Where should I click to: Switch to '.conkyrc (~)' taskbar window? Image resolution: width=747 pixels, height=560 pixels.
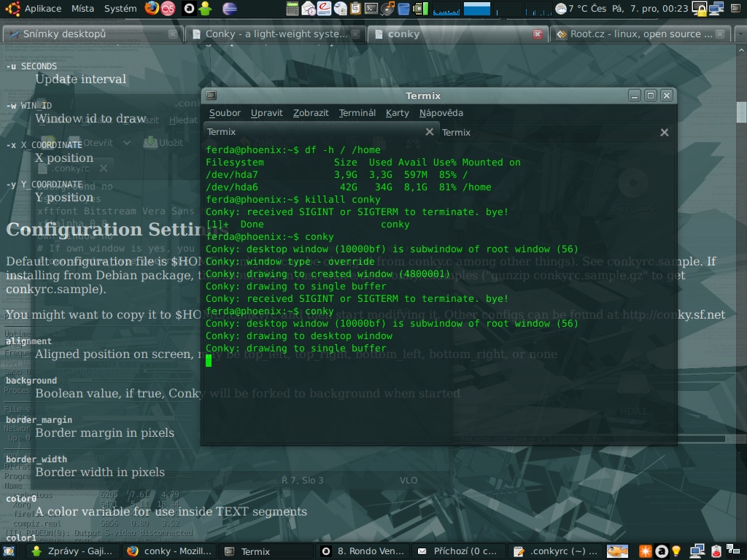tap(555, 551)
